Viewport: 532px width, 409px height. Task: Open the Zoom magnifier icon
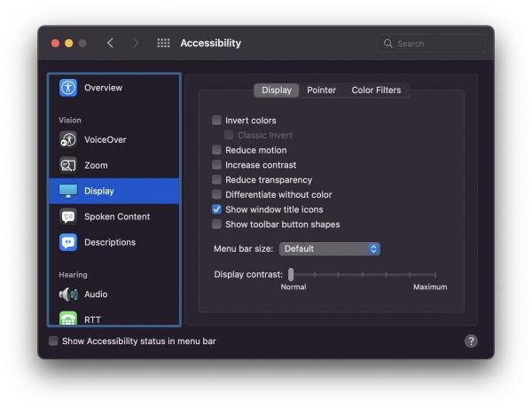(x=68, y=165)
